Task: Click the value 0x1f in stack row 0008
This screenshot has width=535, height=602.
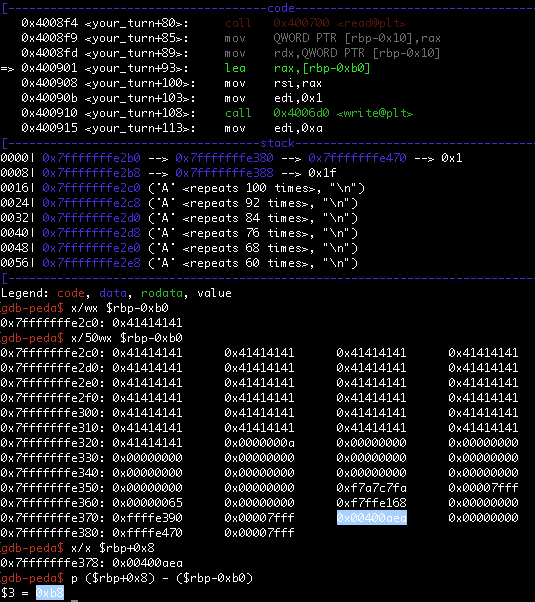Action: [322, 173]
